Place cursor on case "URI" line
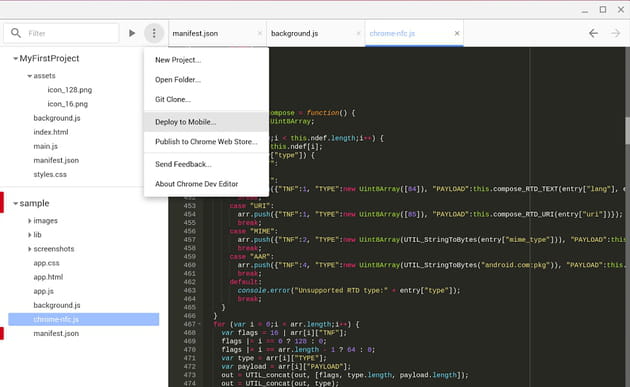Viewport: 630px width, 387px height. pos(252,206)
